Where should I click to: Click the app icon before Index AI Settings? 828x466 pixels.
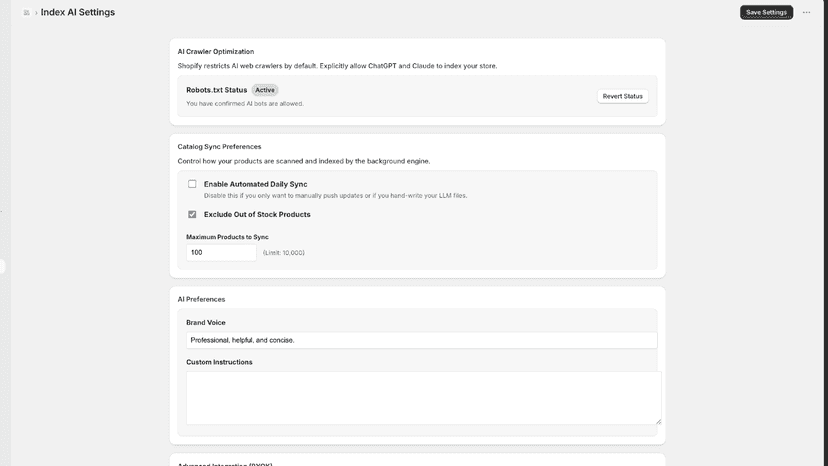tap(26, 13)
